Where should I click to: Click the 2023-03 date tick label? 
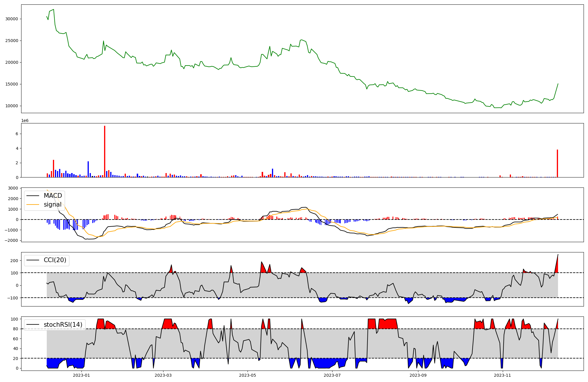click(163, 375)
